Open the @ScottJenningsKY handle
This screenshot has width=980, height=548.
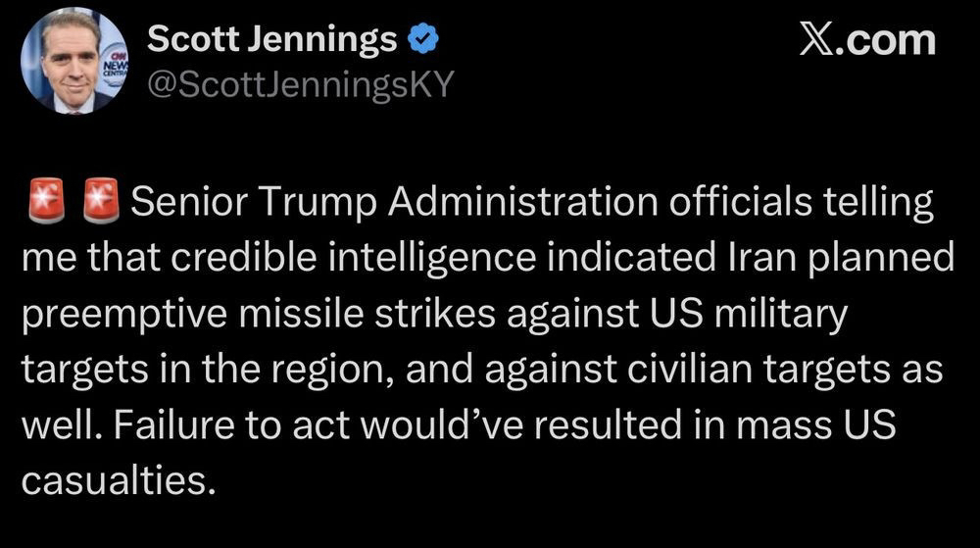click(299, 85)
